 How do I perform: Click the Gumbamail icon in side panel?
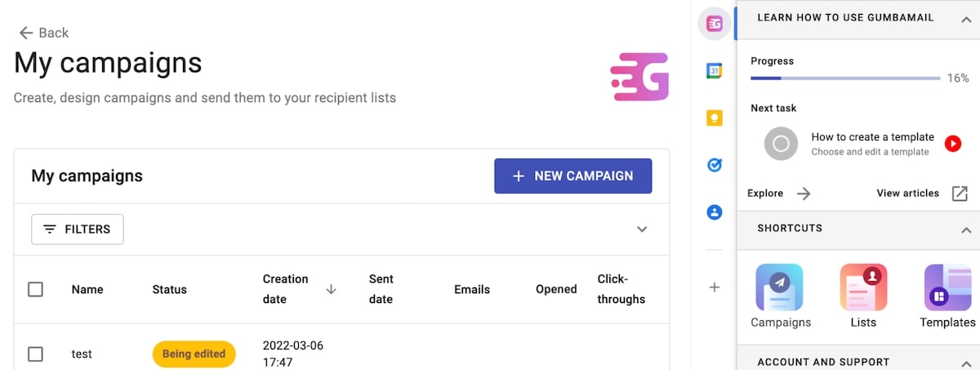tap(714, 24)
